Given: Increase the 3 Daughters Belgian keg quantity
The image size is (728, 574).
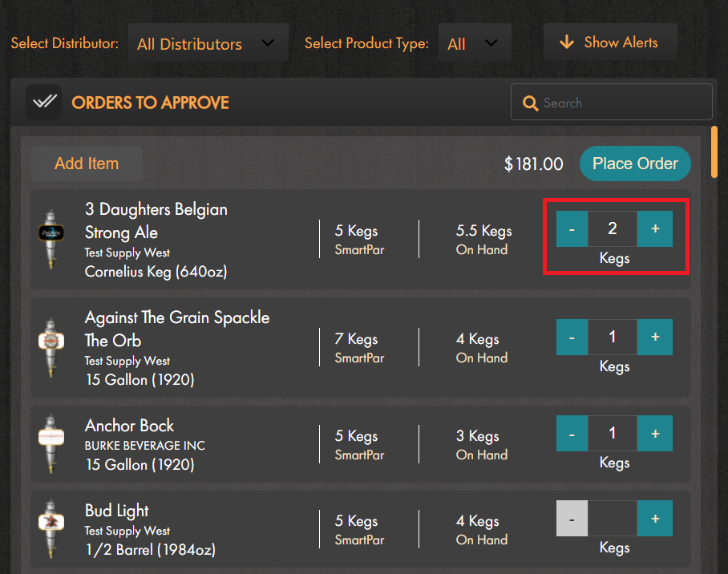Looking at the screenshot, I should (654, 228).
